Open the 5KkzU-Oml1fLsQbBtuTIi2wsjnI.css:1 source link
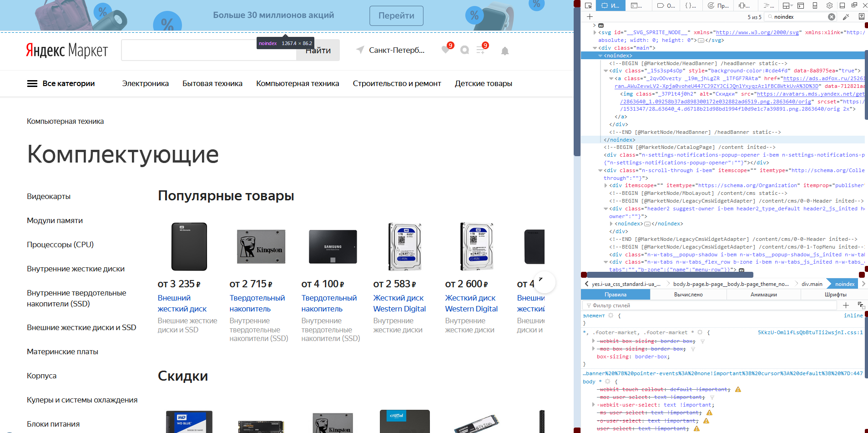This screenshot has width=868, height=433. tap(810, 332)
